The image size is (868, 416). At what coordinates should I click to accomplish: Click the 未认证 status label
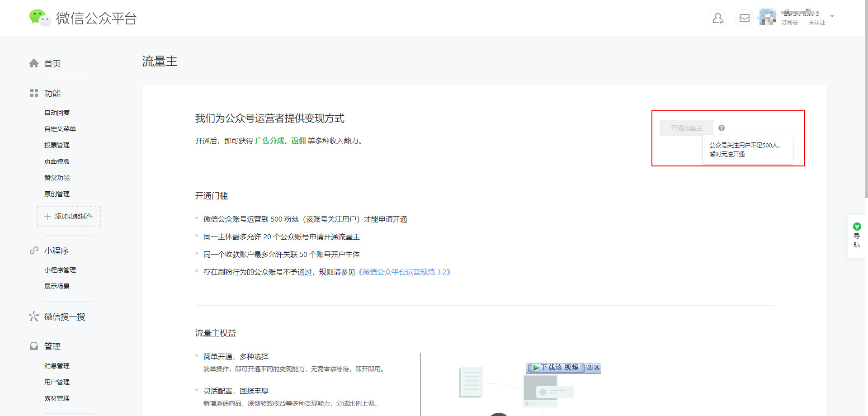(817, 23)
